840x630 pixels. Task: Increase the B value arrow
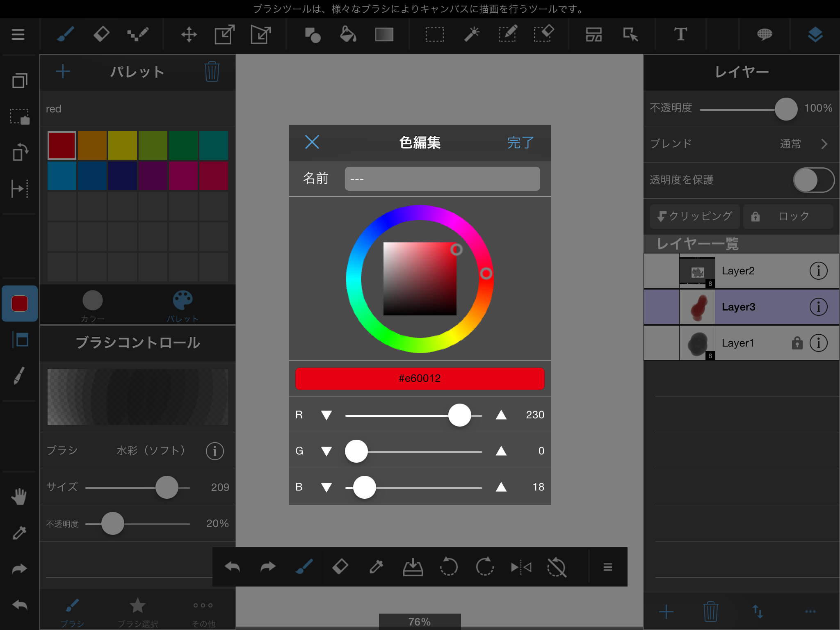pos(501,487)
